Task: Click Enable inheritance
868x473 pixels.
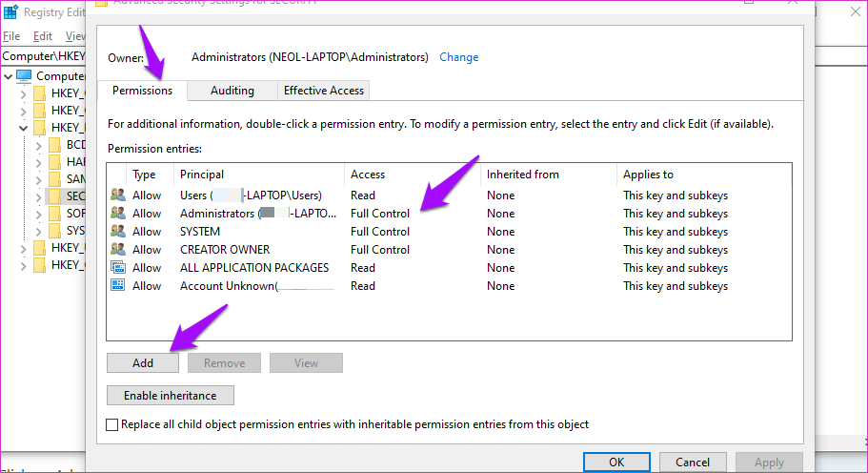Action: pos(170,395)
